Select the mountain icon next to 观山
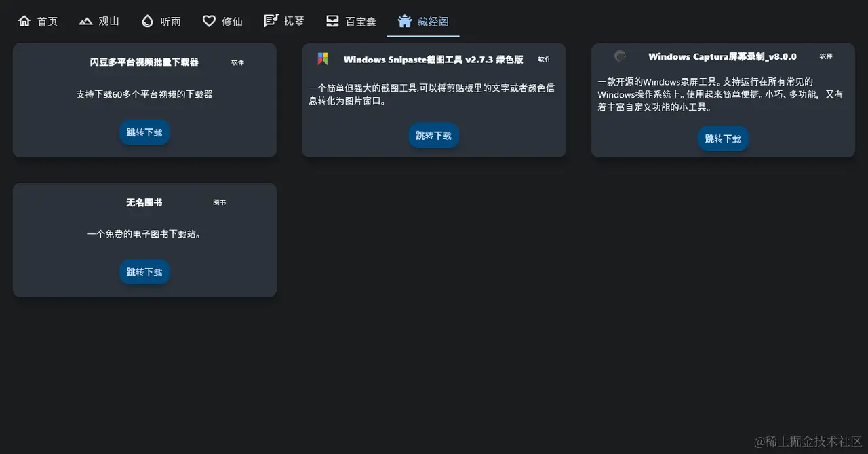Screen dimensions: 868x454 (85, 20)
